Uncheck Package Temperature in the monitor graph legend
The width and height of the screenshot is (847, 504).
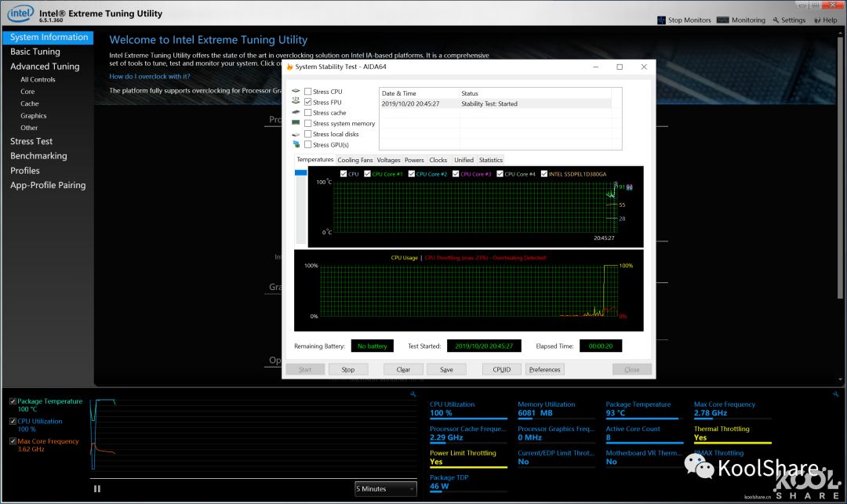coord(13,401)
